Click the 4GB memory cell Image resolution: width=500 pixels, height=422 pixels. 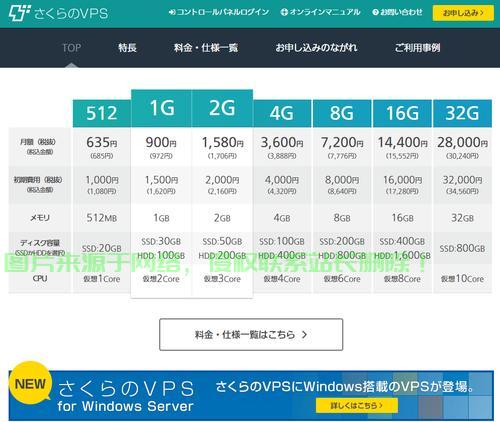click(x=282, y=218)
